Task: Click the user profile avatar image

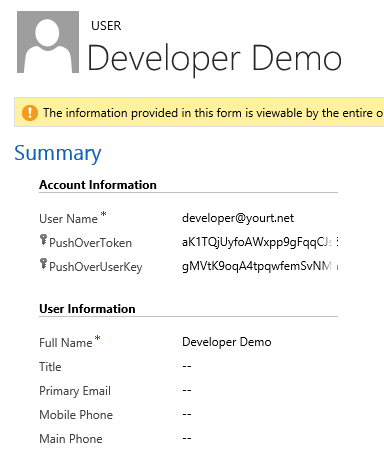Action: pyautogui.click(x=48, y=42)
